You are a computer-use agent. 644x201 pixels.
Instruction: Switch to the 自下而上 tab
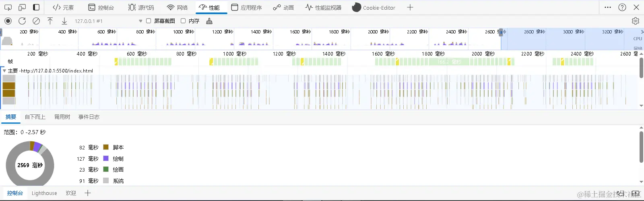point(35,117)
